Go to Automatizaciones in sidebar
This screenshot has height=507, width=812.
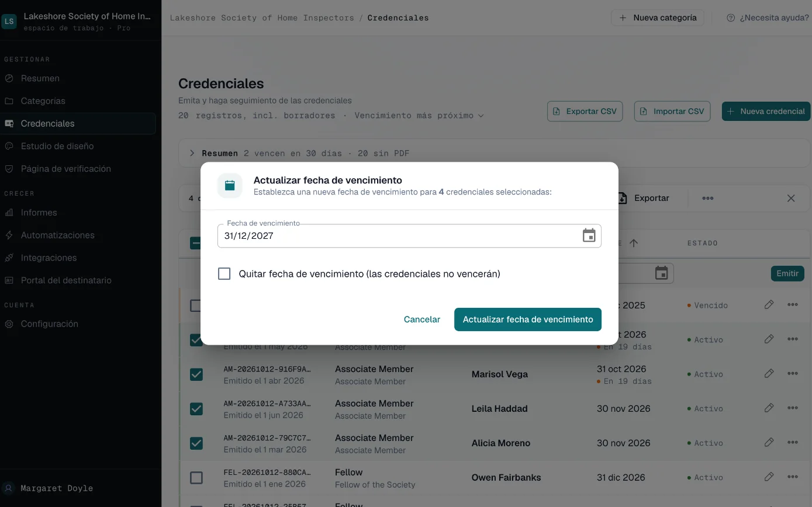(x=57, y=235)
